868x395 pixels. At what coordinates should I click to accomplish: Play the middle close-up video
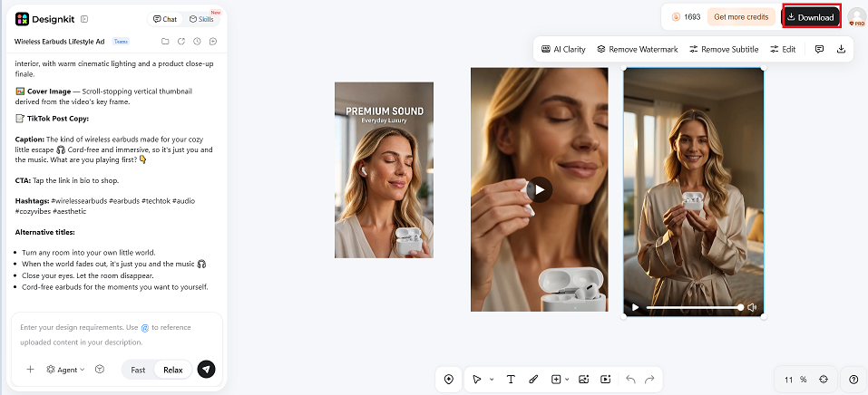point(539,189)
